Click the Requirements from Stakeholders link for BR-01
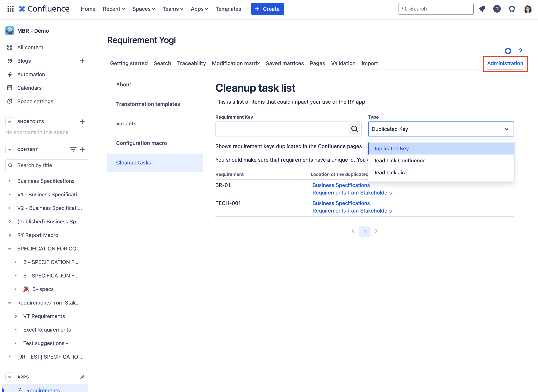The image size is (538, 392). coord(352,192)
